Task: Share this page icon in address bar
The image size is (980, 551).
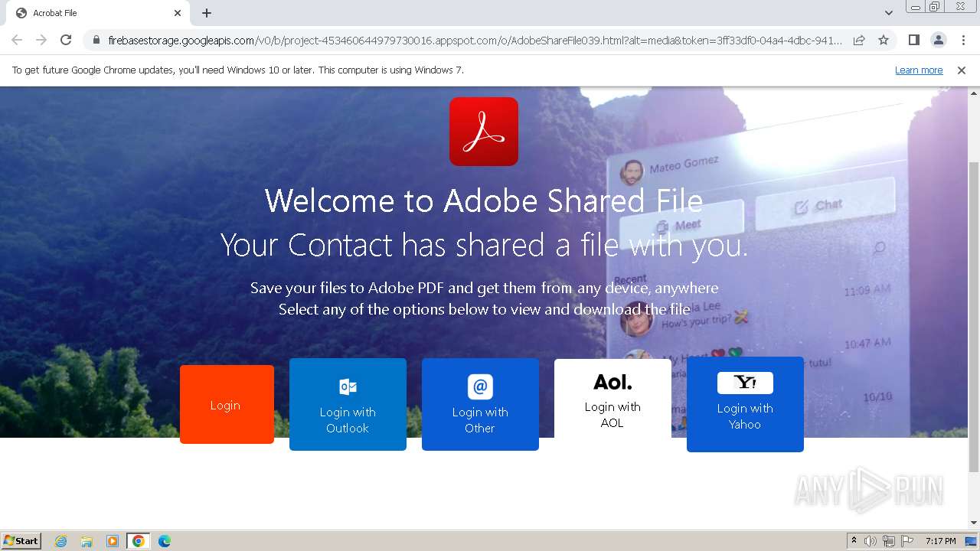Action: click(859, 40)
